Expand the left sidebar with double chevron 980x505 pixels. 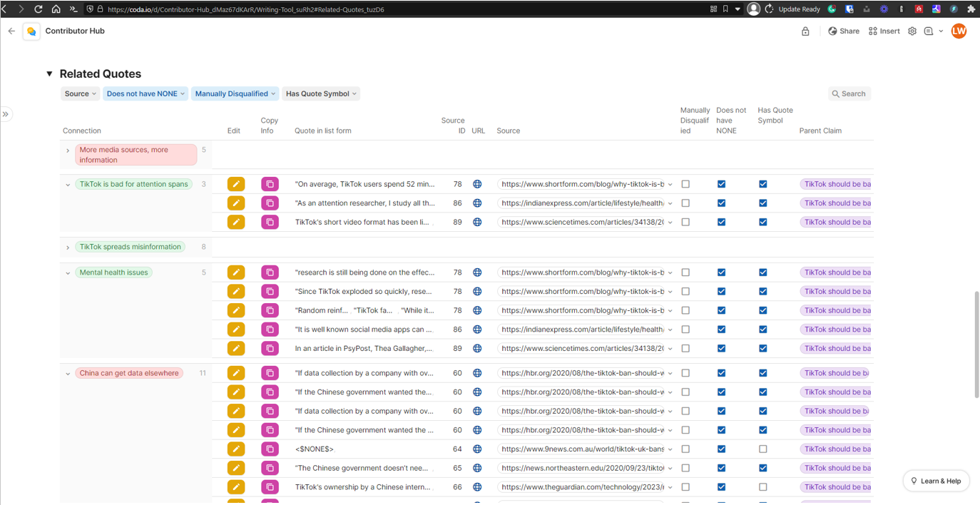click(x=6, y=114)
